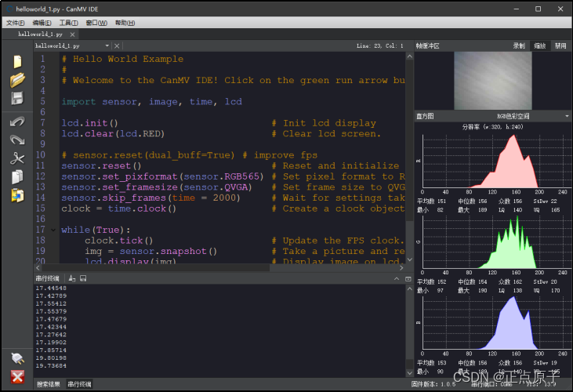Click the 缩放 button in the frame buffer

pyautogui.click(x=540, y=45)
